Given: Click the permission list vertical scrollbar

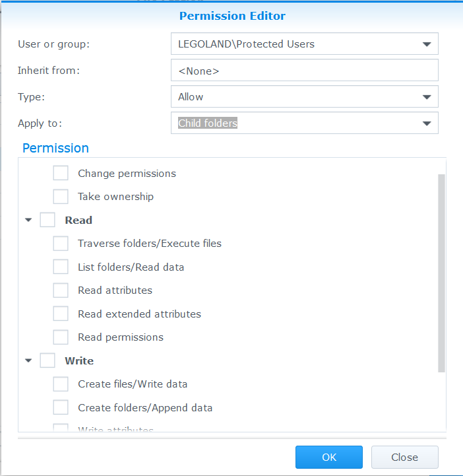Looking at the screenshot, I should click(441, 273).
